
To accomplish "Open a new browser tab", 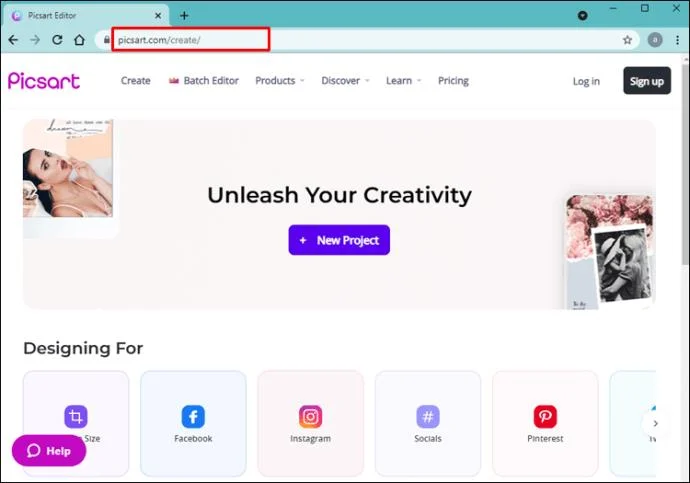I will coord(184,16).
